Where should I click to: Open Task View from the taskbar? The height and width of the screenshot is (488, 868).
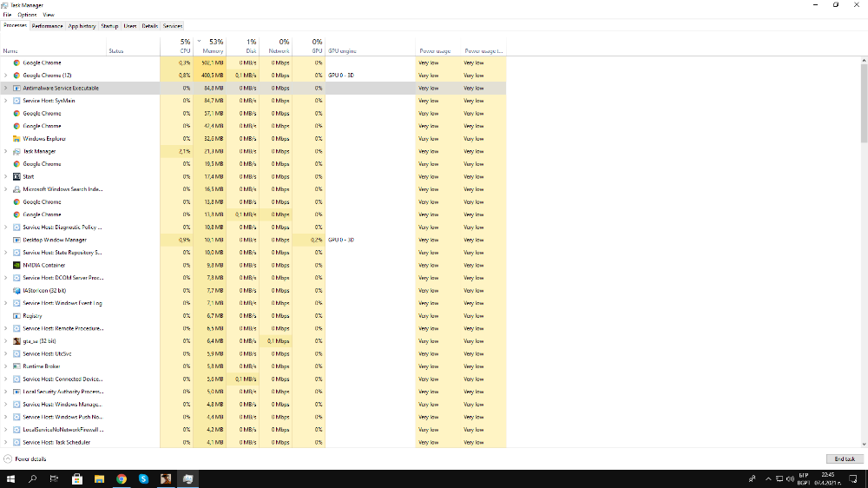(54, 479)
